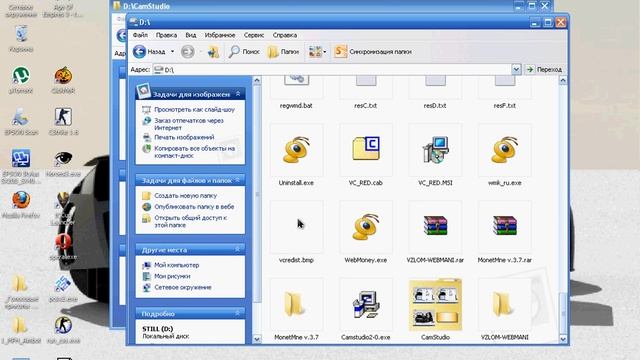Viewport: 640px width, 360px height.
Task: Open the Views dropdown arrow
Action: pos(324,52)
